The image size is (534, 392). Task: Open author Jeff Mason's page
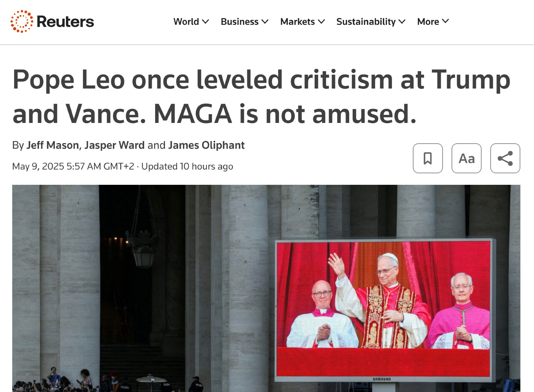[x=53, y=145]
